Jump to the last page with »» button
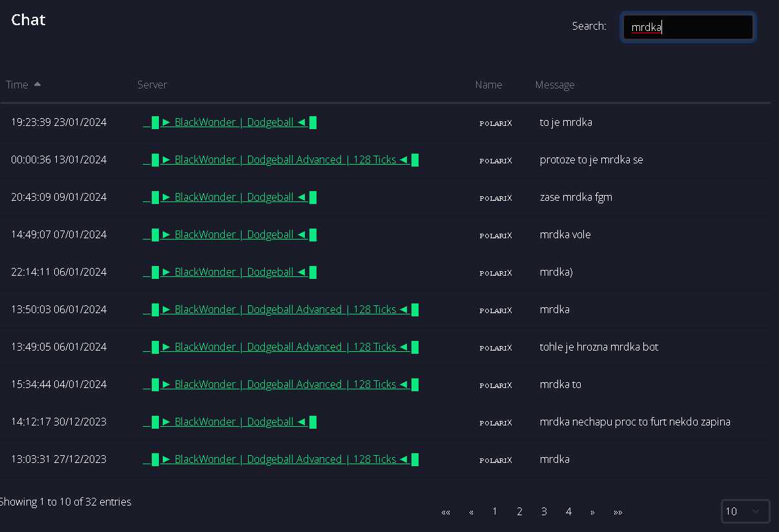 coord(618,512)
